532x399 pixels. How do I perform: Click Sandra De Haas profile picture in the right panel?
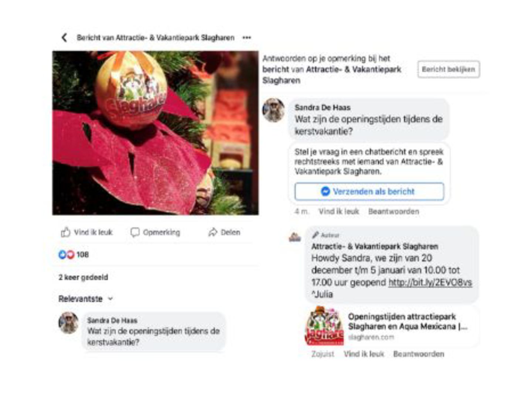pyautogui.click(x=273, y=110)
